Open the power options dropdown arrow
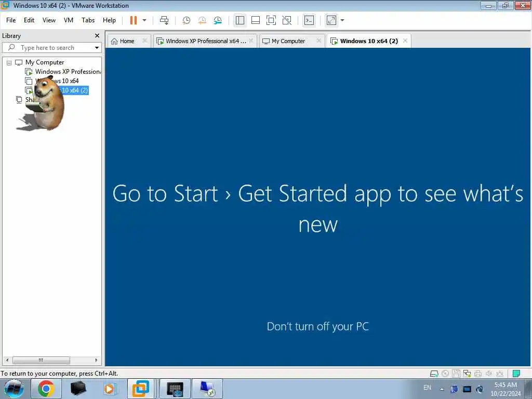The image size is (532, 399). click(x=144, y=20)
